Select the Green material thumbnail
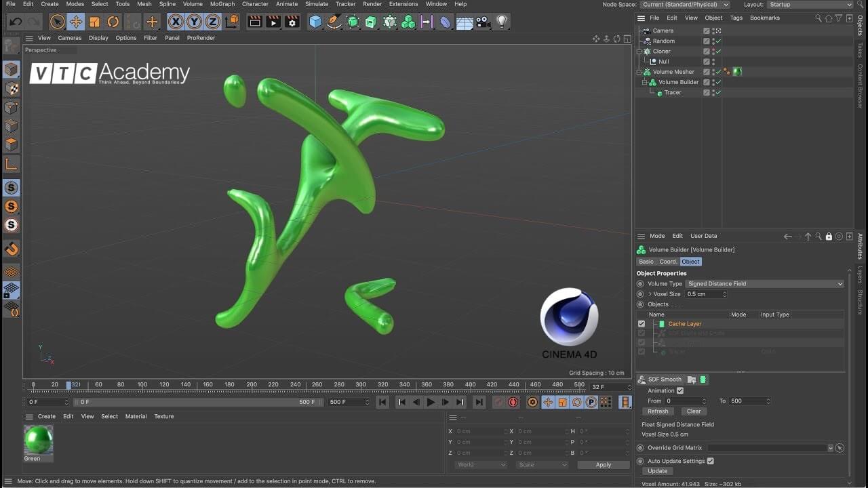The image size is (868, 488). click(x=39, y=440)
